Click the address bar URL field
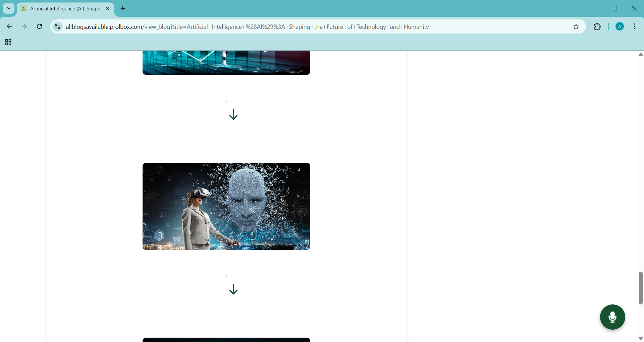Image resolution: width=644 pixels, height=342 pixels. tap(302, 27)
